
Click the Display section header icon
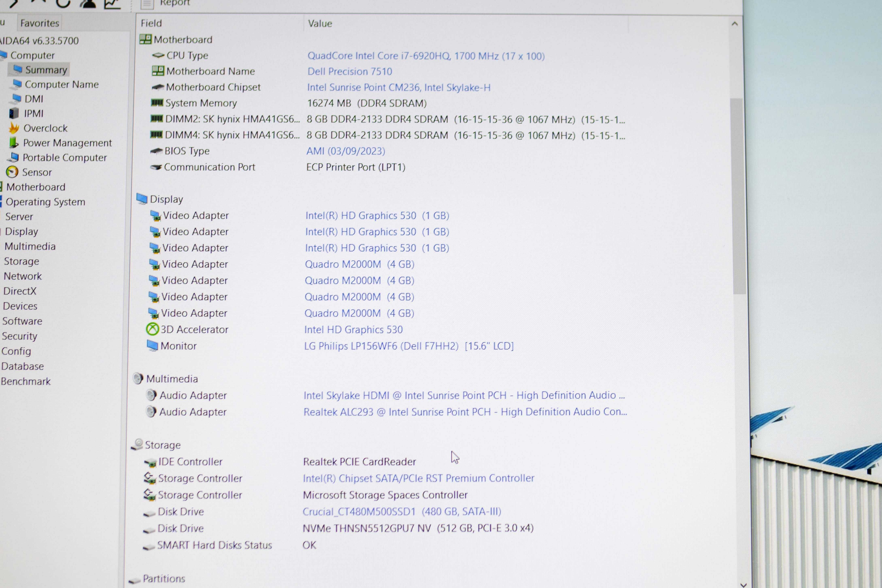[142, 199]
